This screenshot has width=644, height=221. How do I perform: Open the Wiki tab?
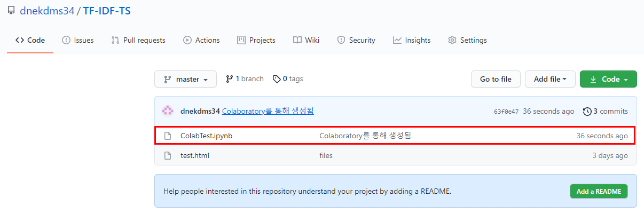[307, 40]
